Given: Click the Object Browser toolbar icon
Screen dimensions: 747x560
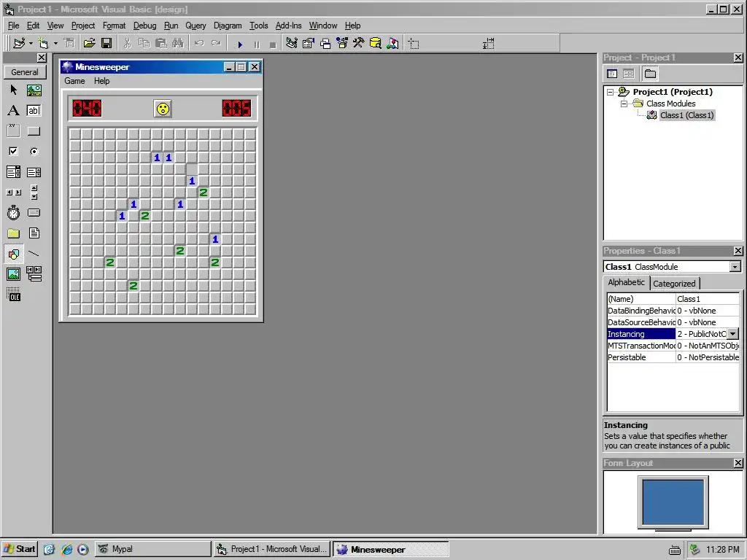Looking at the screenshot, I should point(342,44).
